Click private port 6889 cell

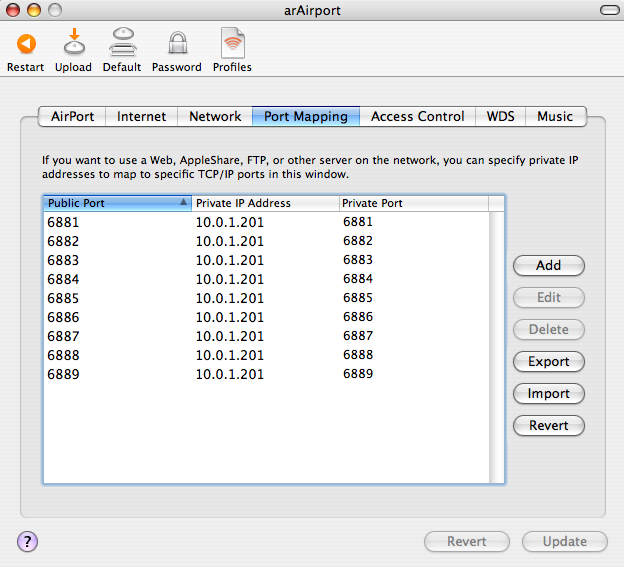pos(358,374)
